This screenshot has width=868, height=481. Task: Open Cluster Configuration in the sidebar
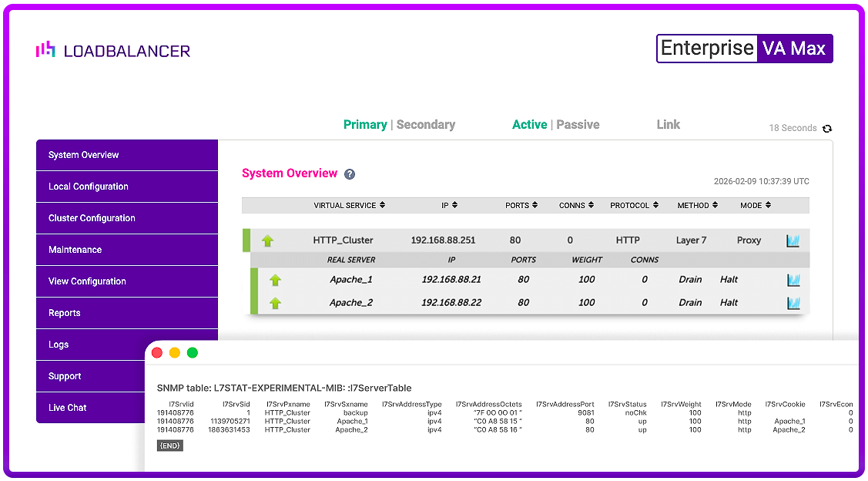point(92,218)
